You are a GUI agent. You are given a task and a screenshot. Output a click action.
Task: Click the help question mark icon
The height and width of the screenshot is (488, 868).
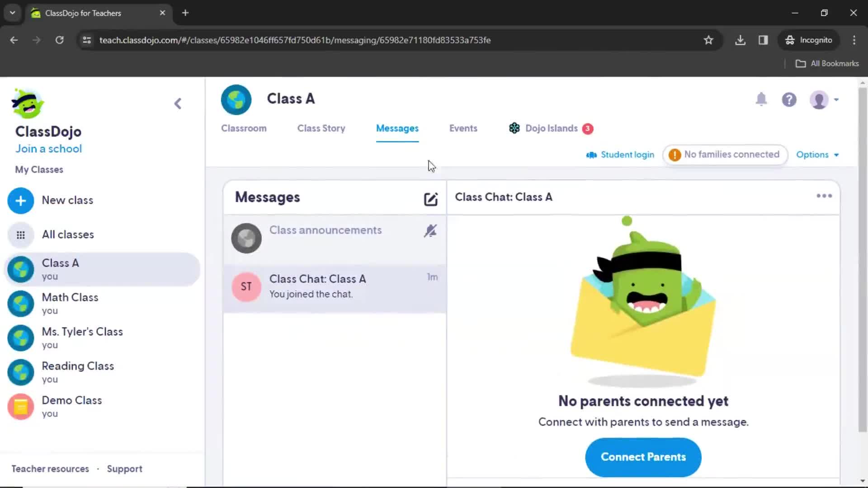[x=789, y=99]
